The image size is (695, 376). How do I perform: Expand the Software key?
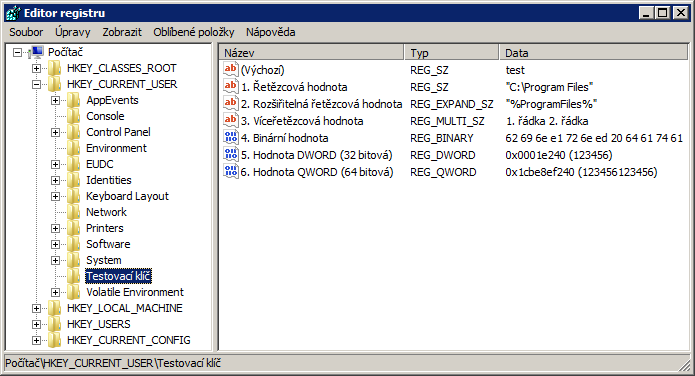point(55,244)
